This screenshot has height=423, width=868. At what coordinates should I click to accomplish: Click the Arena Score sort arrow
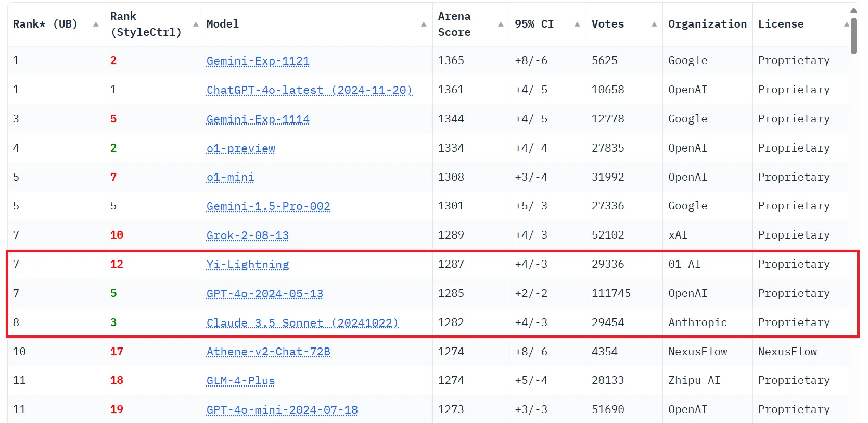coord(501,24)
